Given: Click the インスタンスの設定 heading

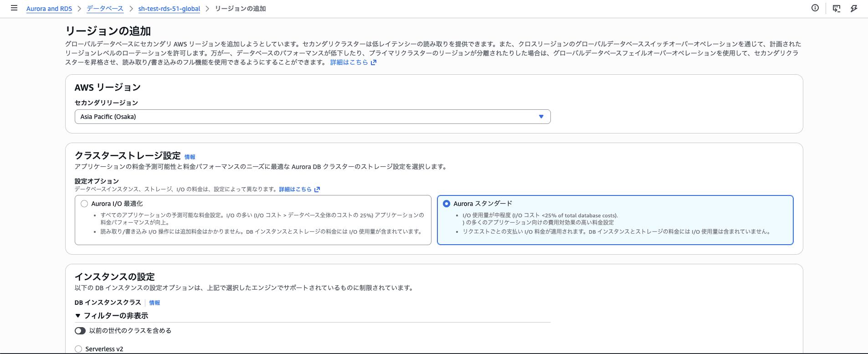Looking at the screenshot, I should point(115,277).
